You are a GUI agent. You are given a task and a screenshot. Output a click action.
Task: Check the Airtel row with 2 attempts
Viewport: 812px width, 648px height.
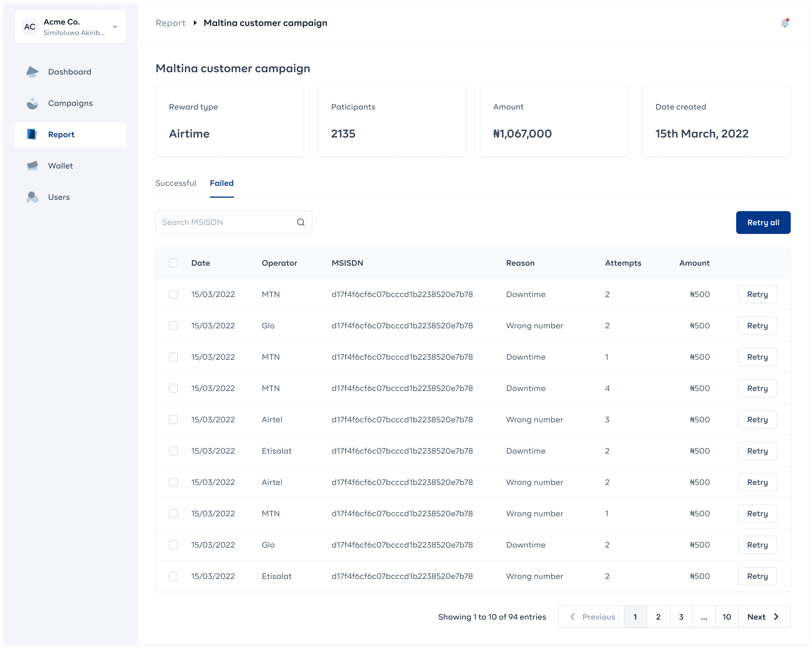click(173, 482)
